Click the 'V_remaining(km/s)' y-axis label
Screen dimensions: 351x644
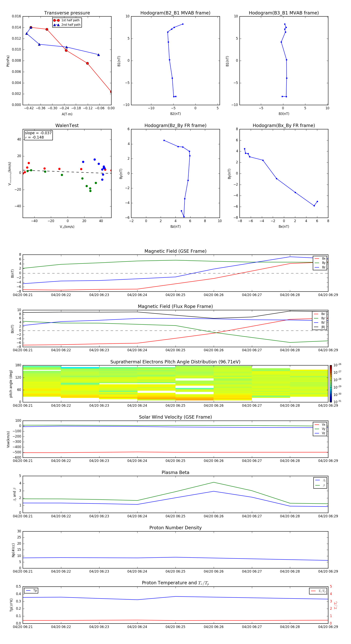(10, 173)
